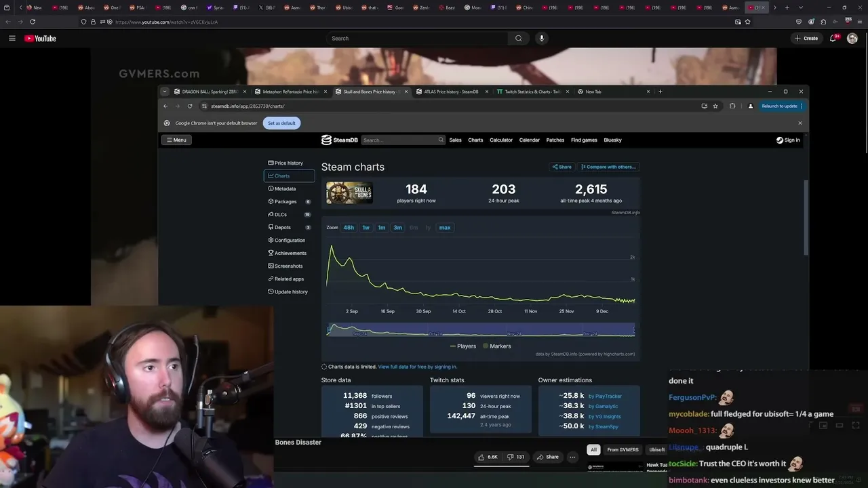Go back in the inner Chrome window

(165, 106)
